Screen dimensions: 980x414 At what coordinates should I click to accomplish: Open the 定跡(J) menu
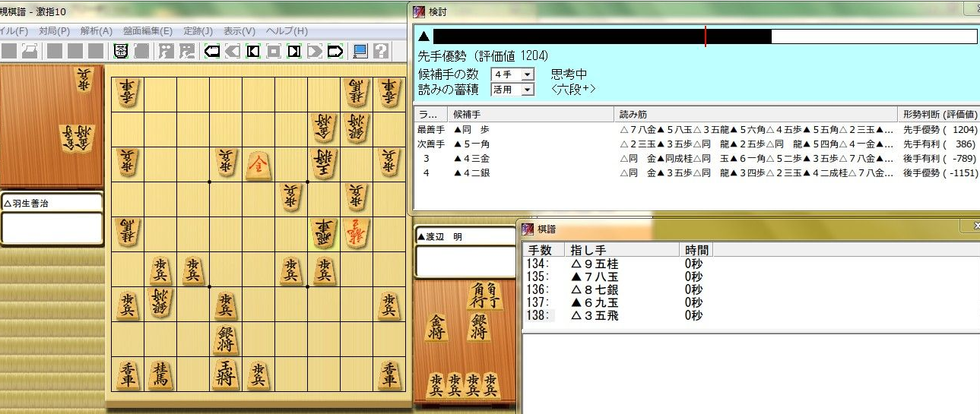(x=198, y=31)
